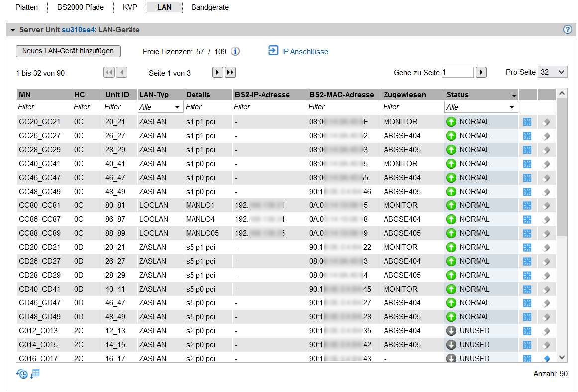The height and width of the screenshot is (392, 578).
Task: Click blue properties icon in CD40_CD41 row
Action: (527, 289)
